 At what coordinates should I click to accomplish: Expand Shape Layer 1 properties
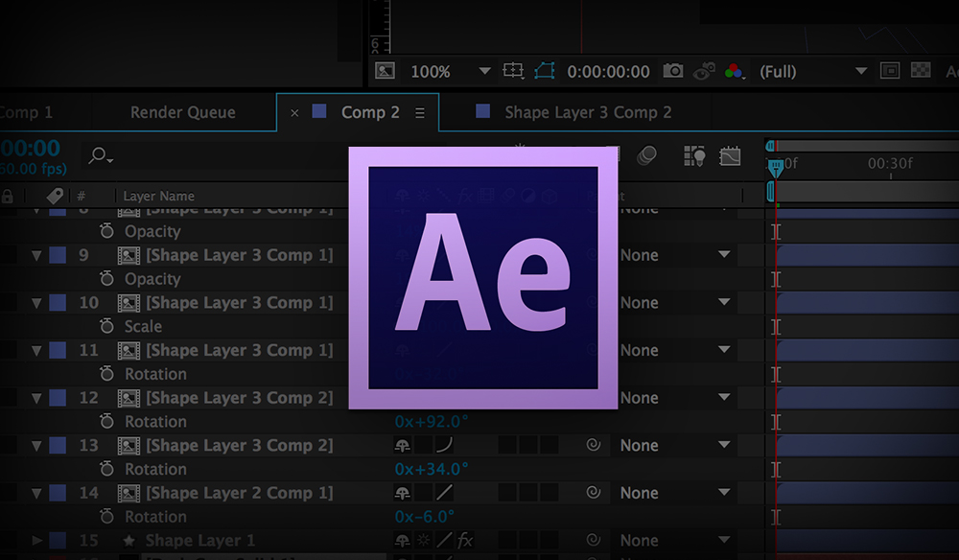pyautogui.click(x=39, y=541)
